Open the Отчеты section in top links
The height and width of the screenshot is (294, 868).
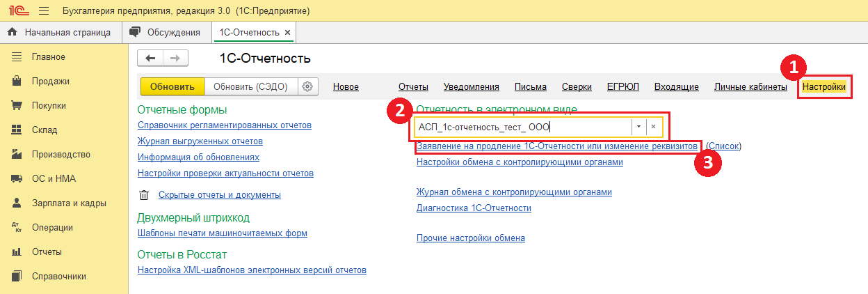(x=413, y=86)
